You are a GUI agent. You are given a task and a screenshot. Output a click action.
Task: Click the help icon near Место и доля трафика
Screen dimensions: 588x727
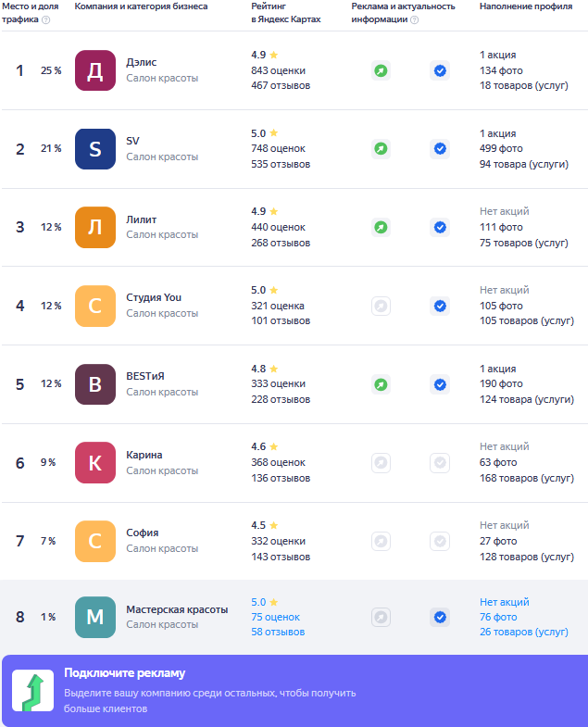(x=45, y=19)
